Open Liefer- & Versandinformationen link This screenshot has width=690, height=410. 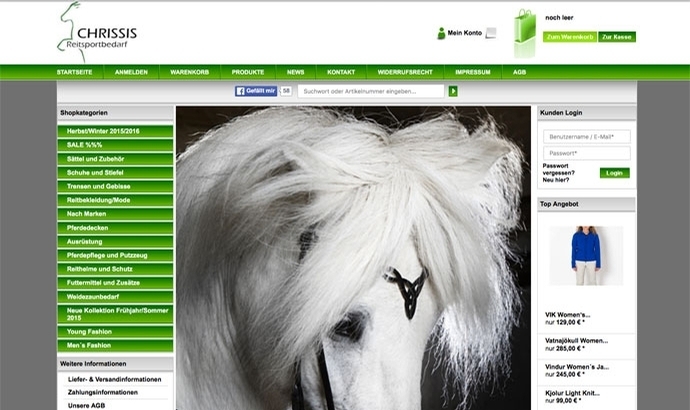(114, 379)
